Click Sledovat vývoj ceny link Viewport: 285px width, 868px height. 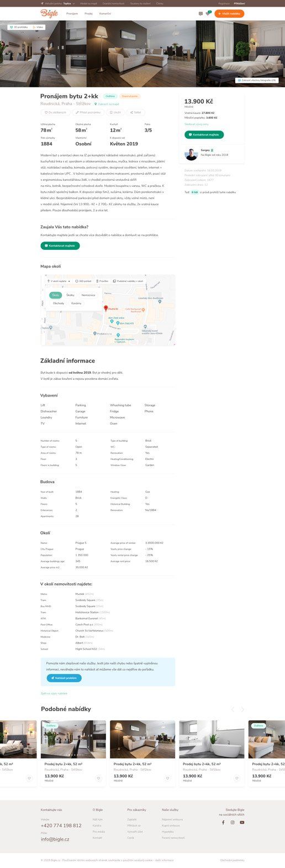tap(197, 124)
